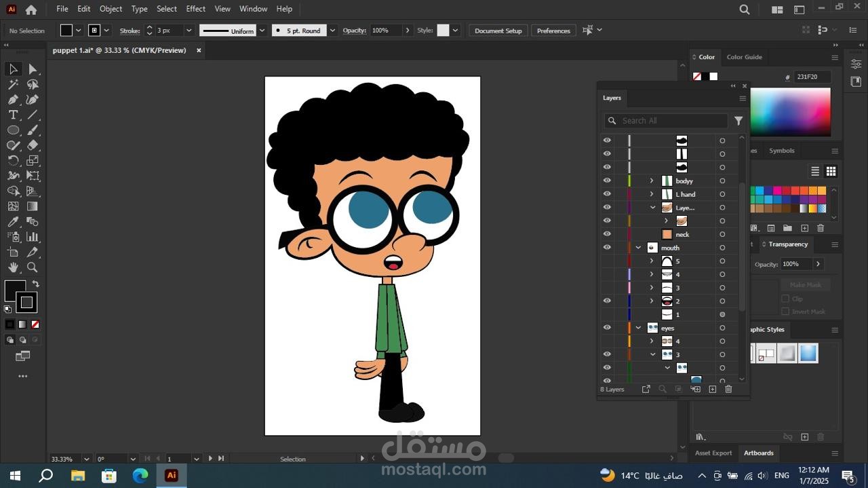Show eyes sublayer 4
This screenshot has height=488, width=868.
click(x=607, y=341)
